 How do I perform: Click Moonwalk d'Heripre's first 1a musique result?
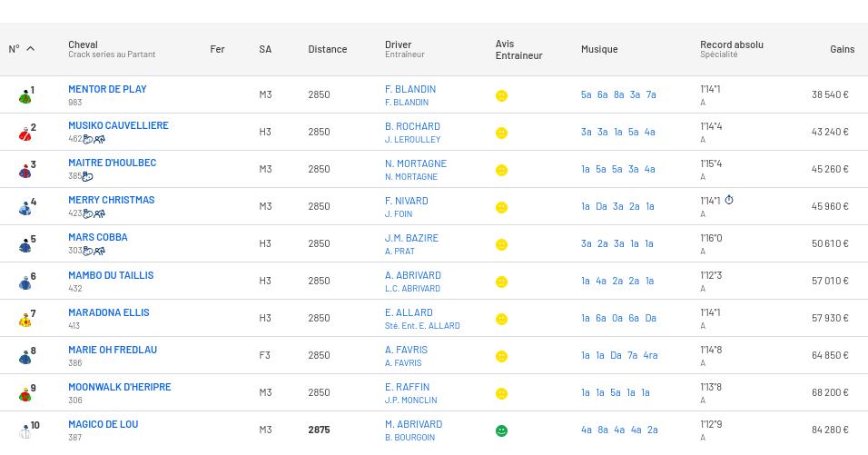pos(586,392)
